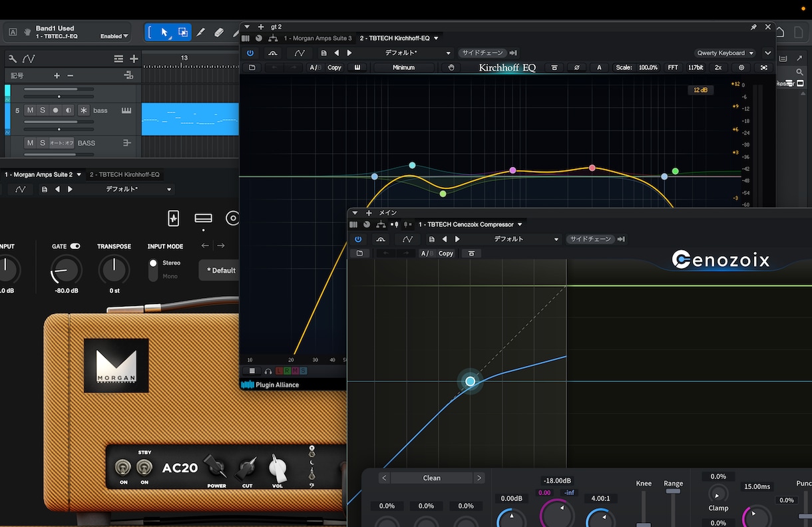This screenshot has height=527, width=812.
Task: Click the Cenozoix threshold point on curve
Action: click(471, 381)
